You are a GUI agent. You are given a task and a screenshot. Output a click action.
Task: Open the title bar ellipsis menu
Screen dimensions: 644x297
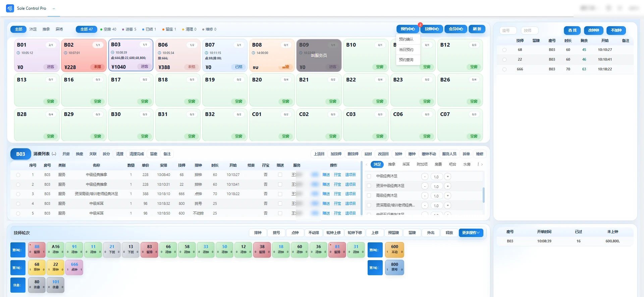54,8
